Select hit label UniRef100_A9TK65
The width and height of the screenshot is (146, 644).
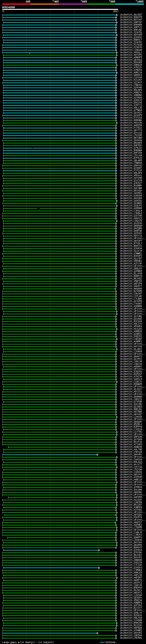(x=131, y=35)
